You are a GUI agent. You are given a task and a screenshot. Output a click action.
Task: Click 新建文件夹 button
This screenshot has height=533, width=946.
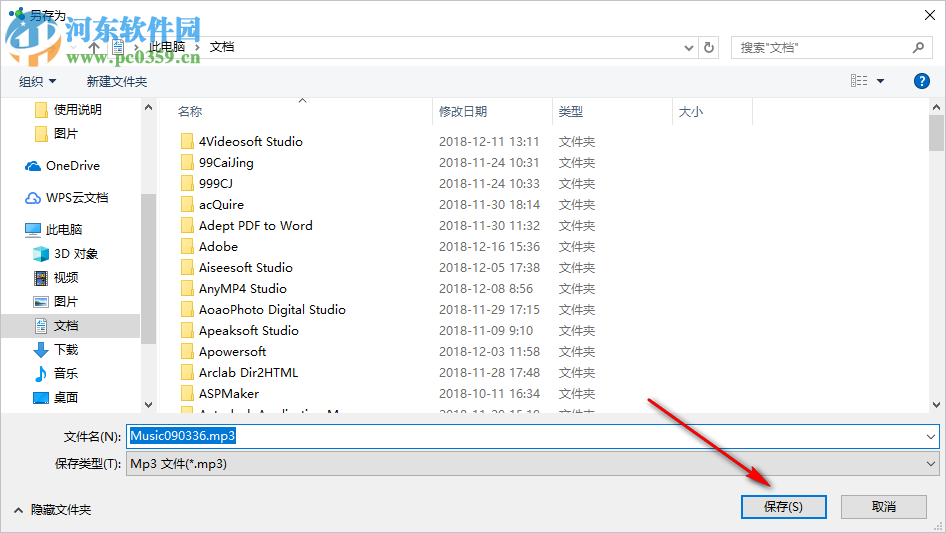(116, 81)
